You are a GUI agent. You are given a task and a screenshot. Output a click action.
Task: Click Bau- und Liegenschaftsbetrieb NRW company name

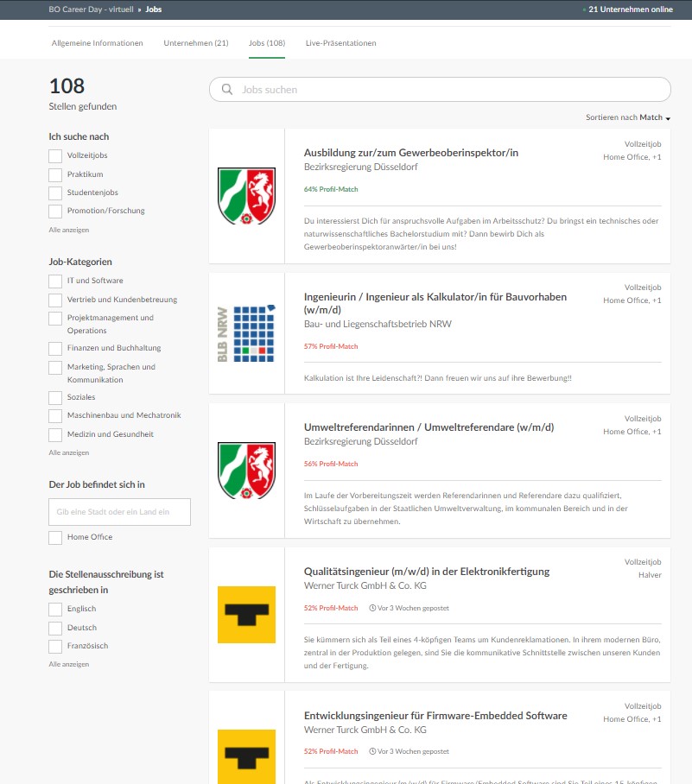(378, 324)
